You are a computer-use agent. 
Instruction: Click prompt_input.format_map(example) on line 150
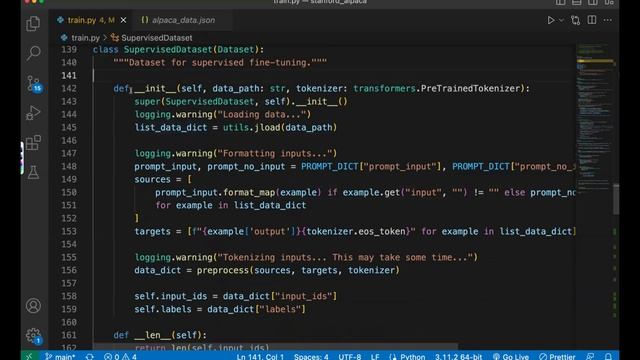click(x=238, y=193)
